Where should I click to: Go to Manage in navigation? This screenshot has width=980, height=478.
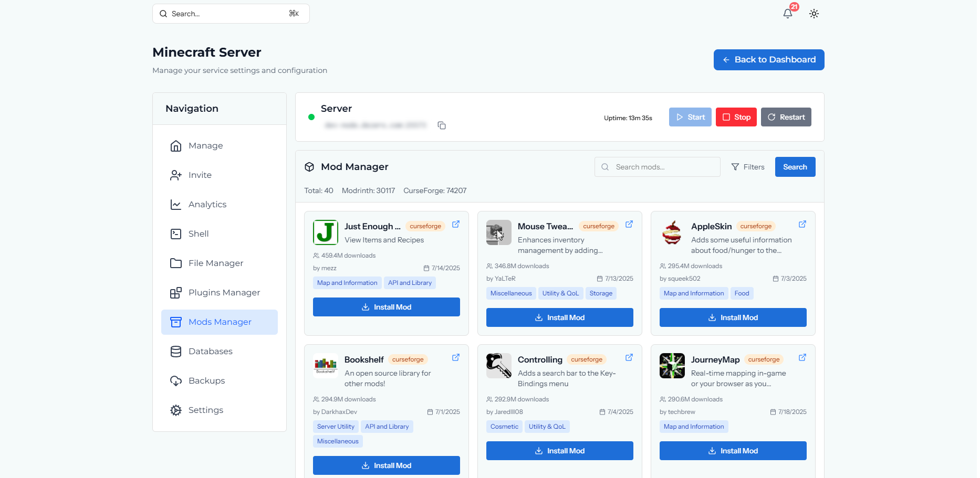pyautogui.click(x=220, y=146)
